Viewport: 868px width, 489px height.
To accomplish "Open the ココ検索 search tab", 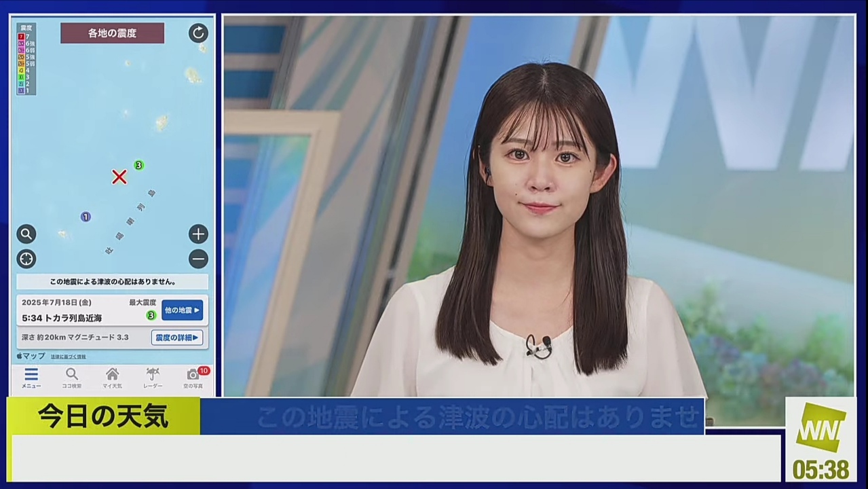I will click(72, 378).
